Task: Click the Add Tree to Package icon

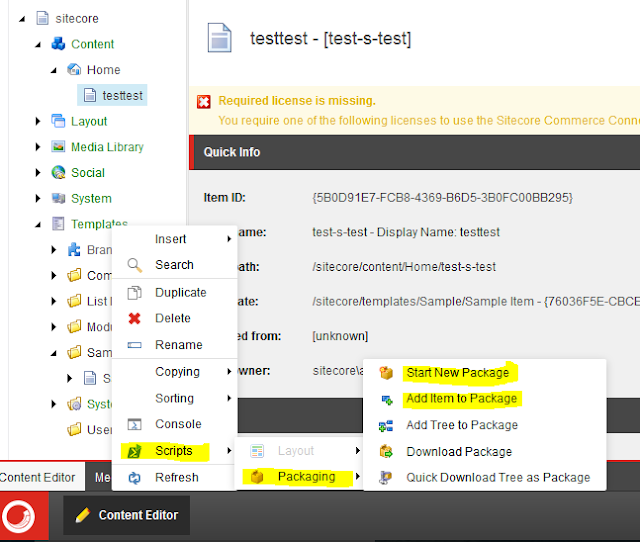Action: (386, 426)
